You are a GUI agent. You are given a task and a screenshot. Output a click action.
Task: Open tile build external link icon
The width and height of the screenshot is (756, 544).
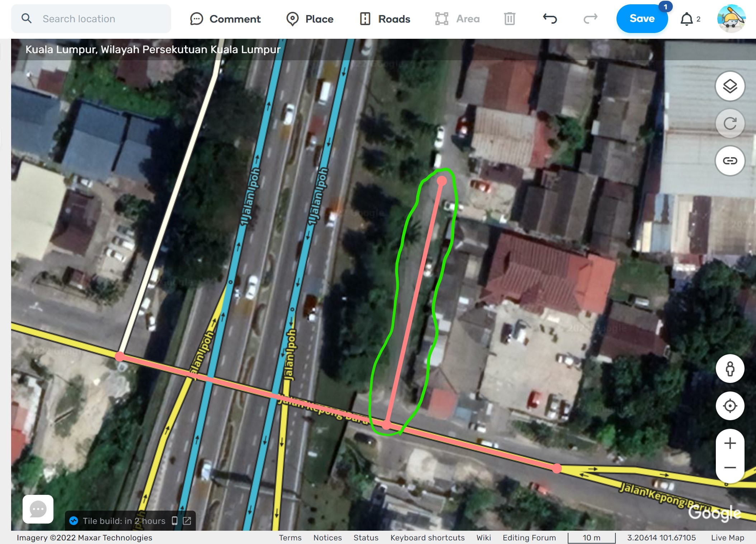(x=187, y=521)
